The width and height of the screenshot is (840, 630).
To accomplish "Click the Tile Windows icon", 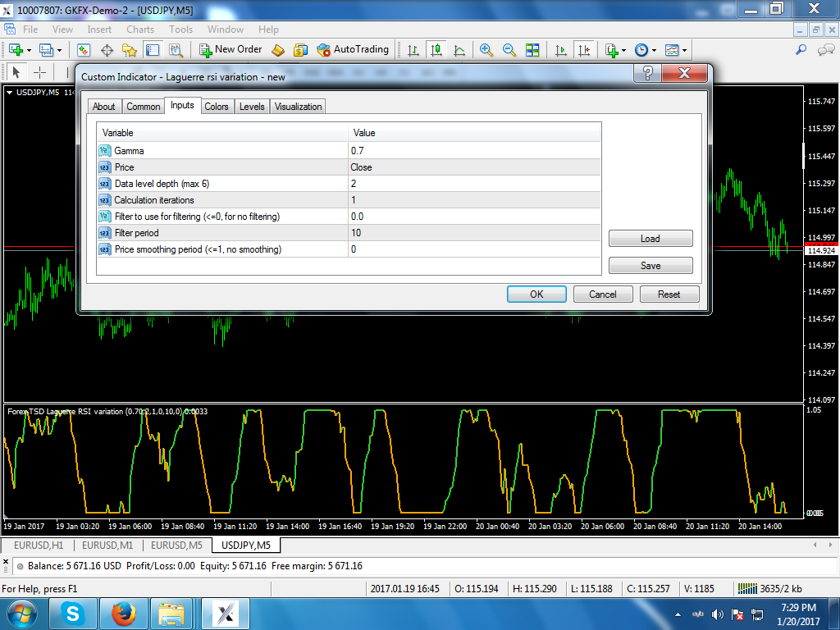I will point(532,50).
